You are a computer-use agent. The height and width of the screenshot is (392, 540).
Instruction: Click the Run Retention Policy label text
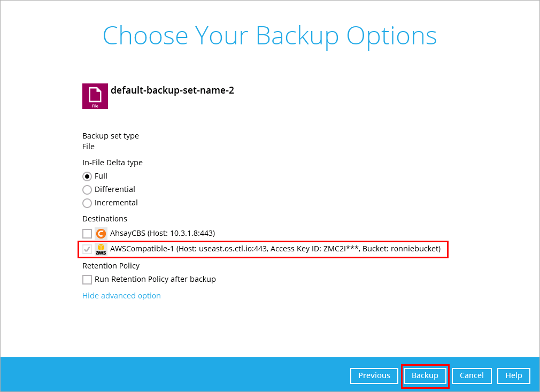156,279
